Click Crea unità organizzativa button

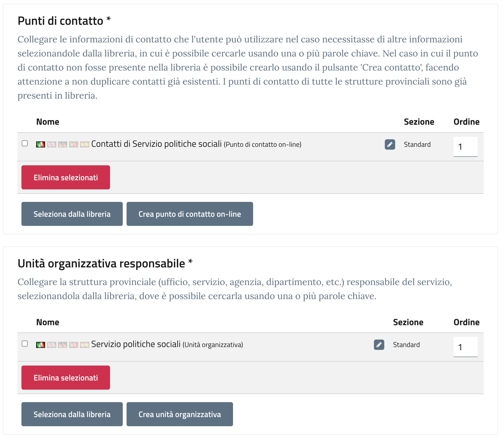click(179, 414)
